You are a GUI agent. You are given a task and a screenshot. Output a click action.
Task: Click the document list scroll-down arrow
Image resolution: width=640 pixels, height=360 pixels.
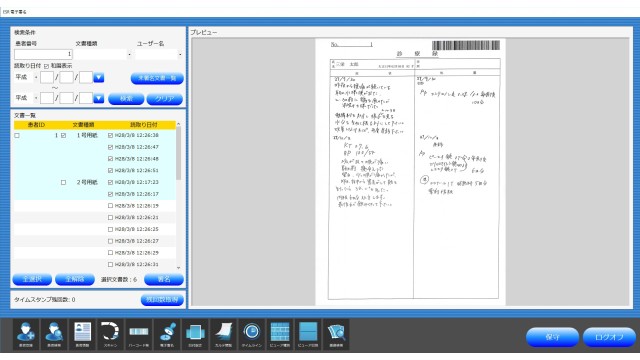178,268
